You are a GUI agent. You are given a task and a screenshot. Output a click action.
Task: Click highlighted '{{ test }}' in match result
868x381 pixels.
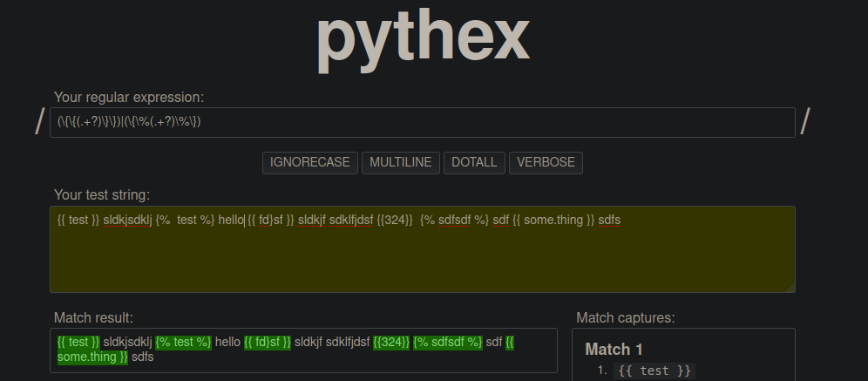[78, 343]
